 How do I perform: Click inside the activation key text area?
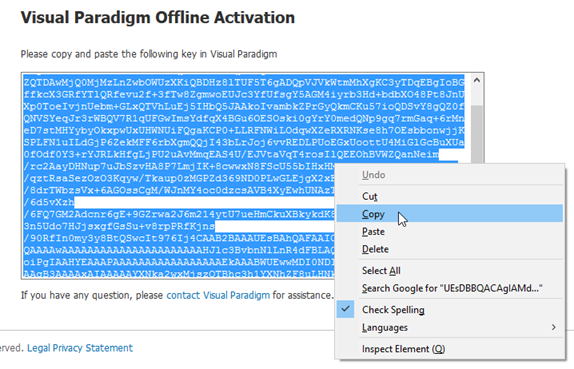click(178, 176)
